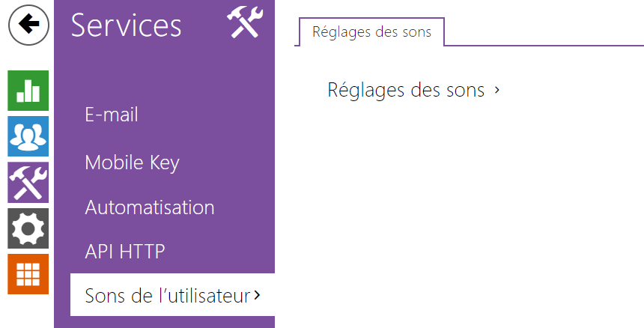Open the Automatisation menu entry
The width and height of the screenshot is (644, 328).
point(150,207)
